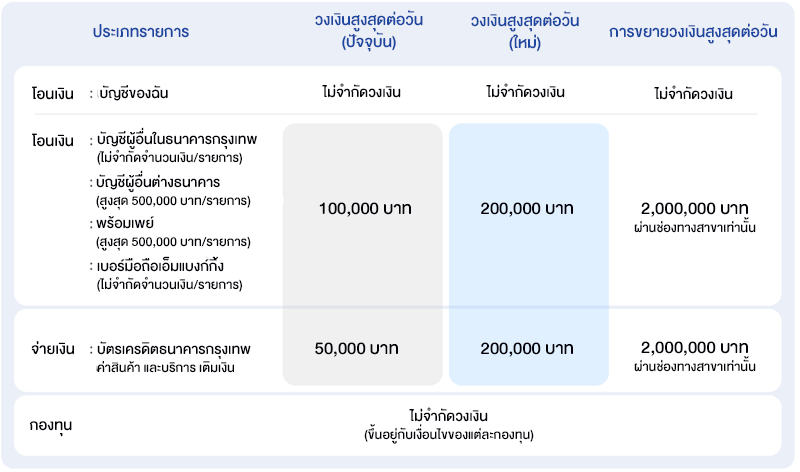This screenshot has width=800, height=472.
Task: Select the พร้อมเพย์ transfer option
Action: point(126,224)
